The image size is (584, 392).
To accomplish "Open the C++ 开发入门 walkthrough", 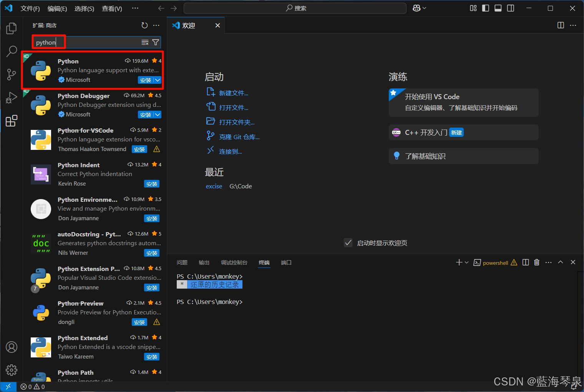I will tap(463, 133).
